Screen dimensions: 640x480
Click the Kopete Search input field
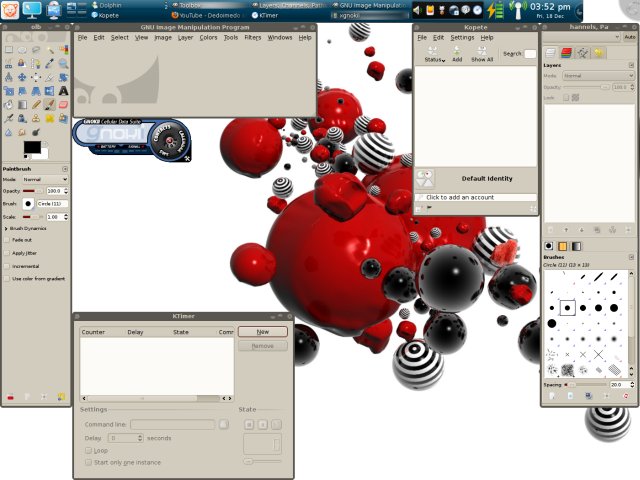point(530,53)
